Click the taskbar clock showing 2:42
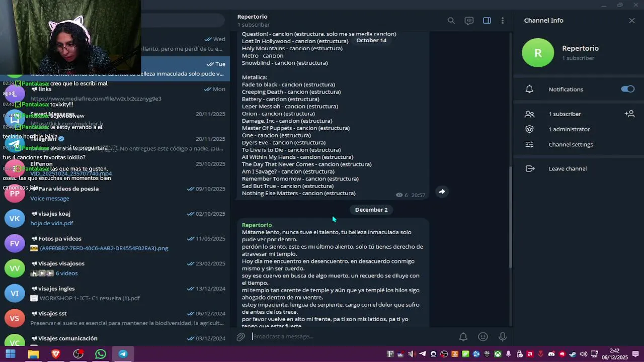644x362 pixels. coord(615,354)
